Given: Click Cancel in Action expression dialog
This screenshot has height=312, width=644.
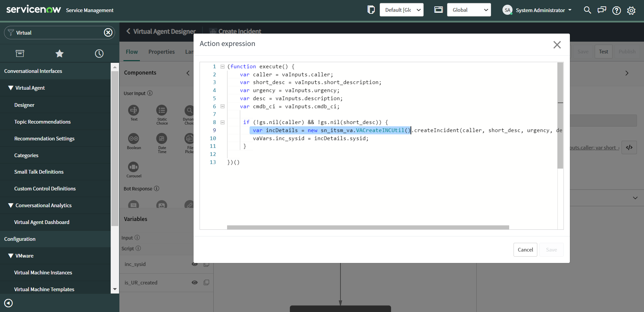Looking at the screenshot, I should click(x=525, y=250).
